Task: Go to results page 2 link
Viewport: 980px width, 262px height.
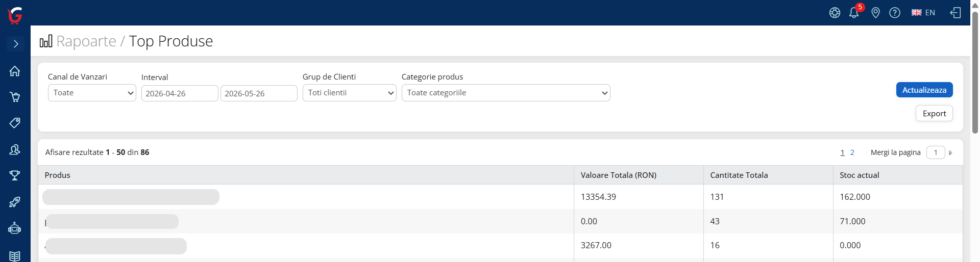Action: 852,152
